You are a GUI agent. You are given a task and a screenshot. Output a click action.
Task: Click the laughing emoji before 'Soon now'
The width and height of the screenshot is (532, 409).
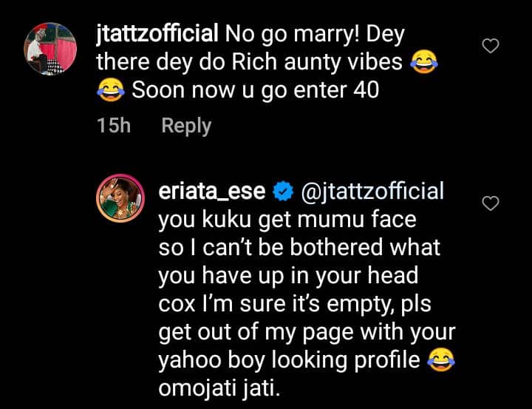110,92
